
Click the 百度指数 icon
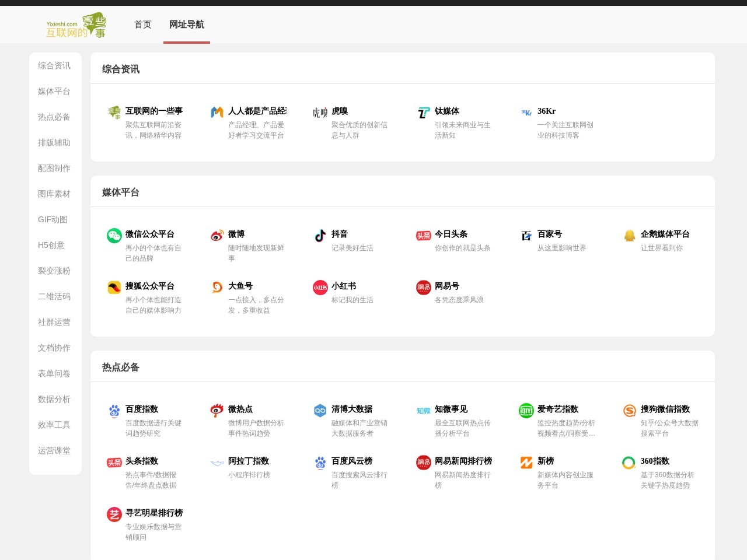[x=114, y=411]
